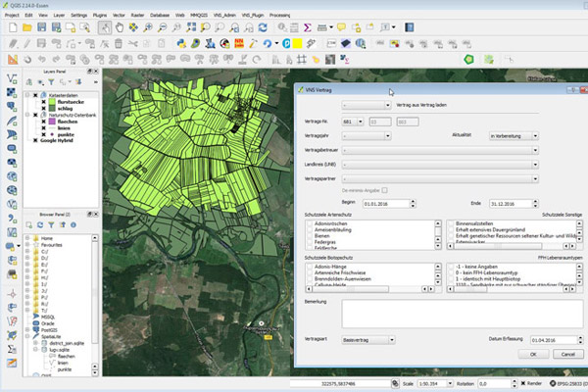Screen dimensions: 588x392
Task: Click the green hexagon plugin icon
Action: pos(468,59)
